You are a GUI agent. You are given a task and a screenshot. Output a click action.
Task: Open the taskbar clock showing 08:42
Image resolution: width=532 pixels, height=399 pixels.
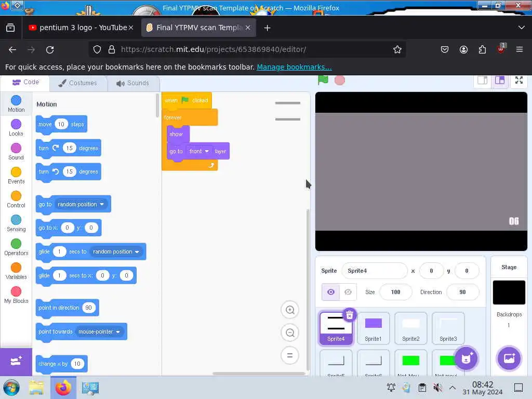tap(483, 388)
